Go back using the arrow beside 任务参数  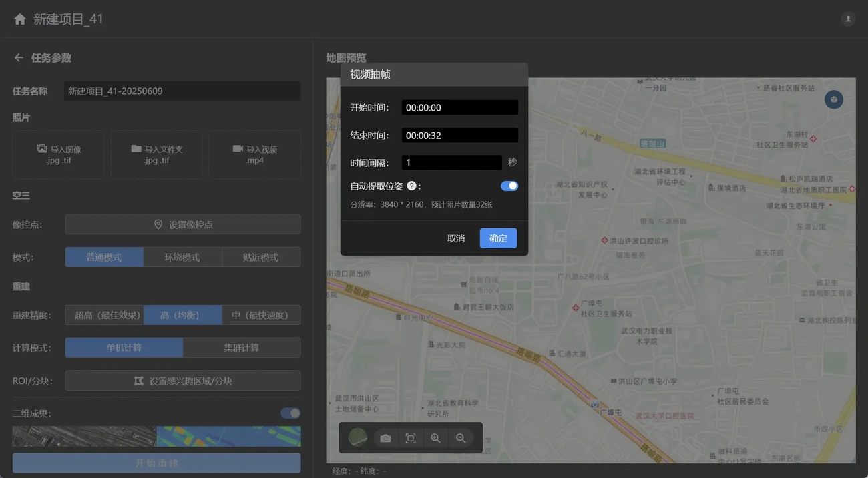click(x=19, y=58)
